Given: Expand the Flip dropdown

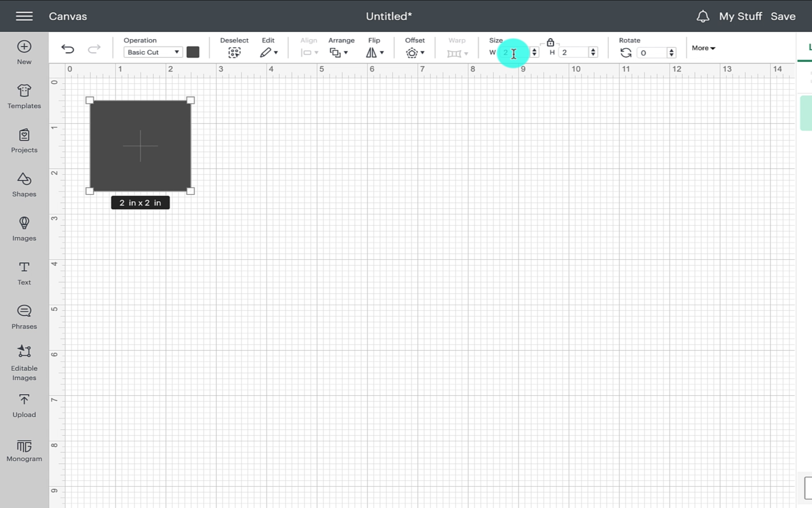Looking at the screenshot, I should [375, 53].
